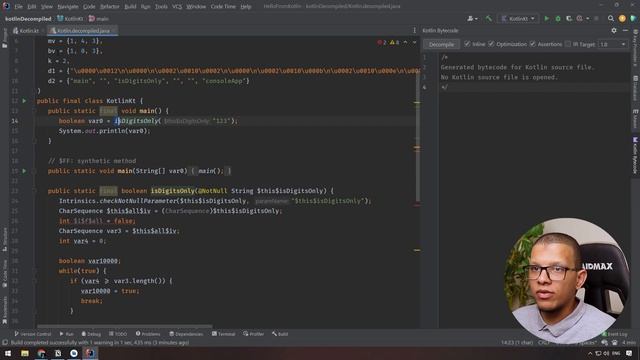Open the editor tabs more-options icon
The height and width of the screenshot is (360, 640).
click(x=414, y=31)
